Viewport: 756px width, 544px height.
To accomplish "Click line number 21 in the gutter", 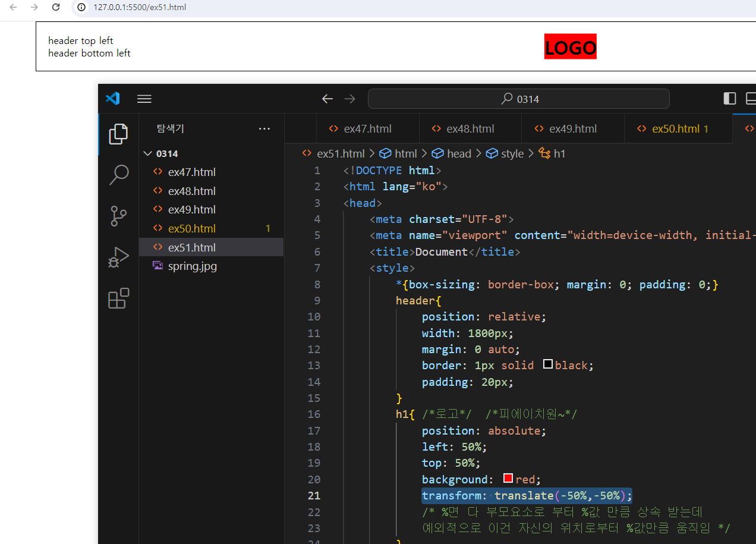I will pyautogui.click(x=314, y=496).
